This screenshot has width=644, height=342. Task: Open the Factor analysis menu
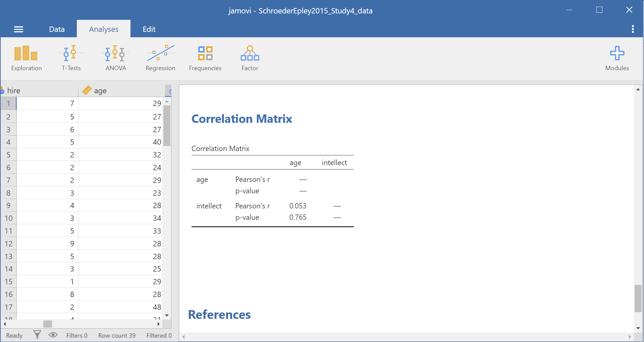250,58
